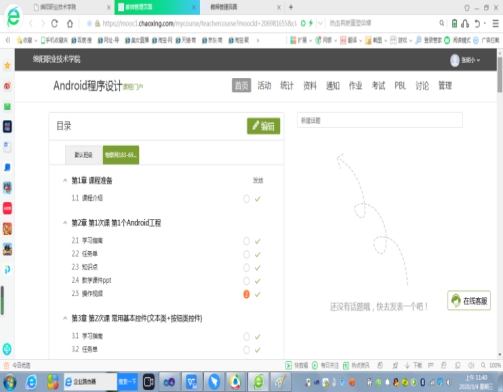Collapse the 第1章 课程准备 chapter
The width and height of the screenshot is (503, 392).
pyautogui.click(x=65, y=180)
